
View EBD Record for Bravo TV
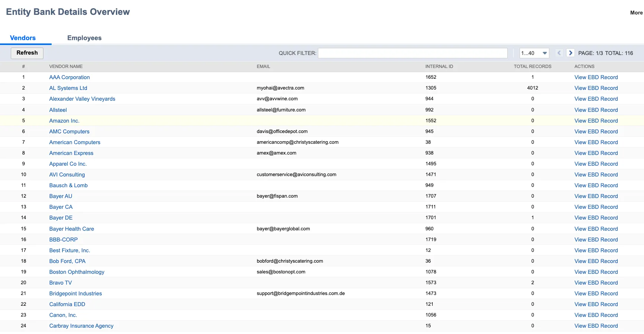596,283
